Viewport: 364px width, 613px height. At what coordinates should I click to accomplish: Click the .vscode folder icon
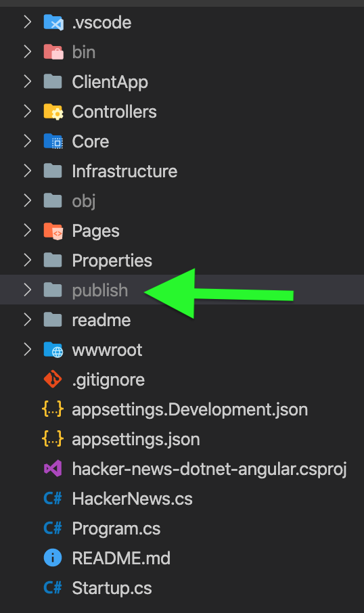(53, 22)
